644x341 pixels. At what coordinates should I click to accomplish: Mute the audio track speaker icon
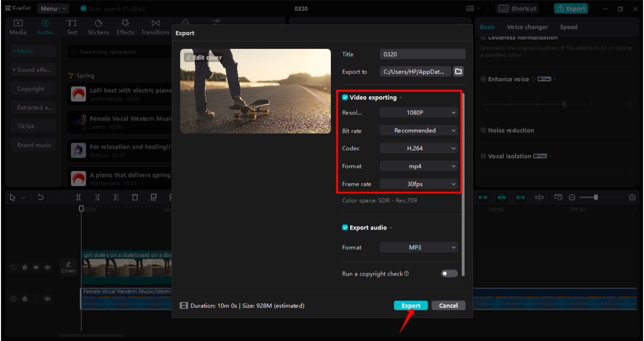tap(48, 299)
